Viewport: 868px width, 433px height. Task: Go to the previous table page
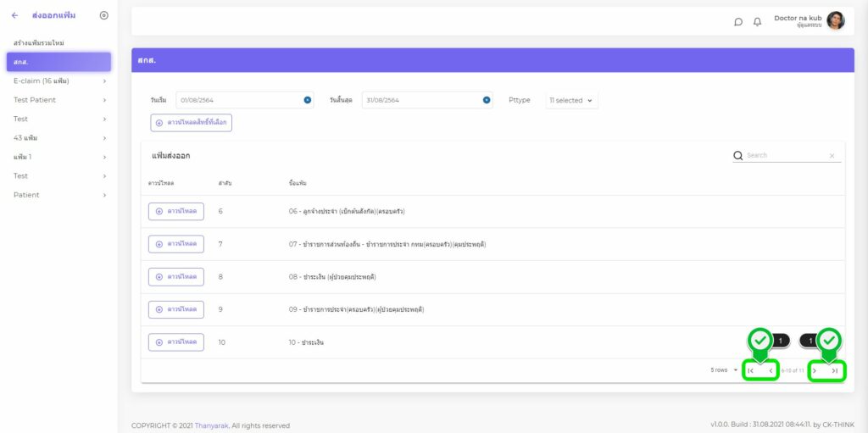click(771, 370)
